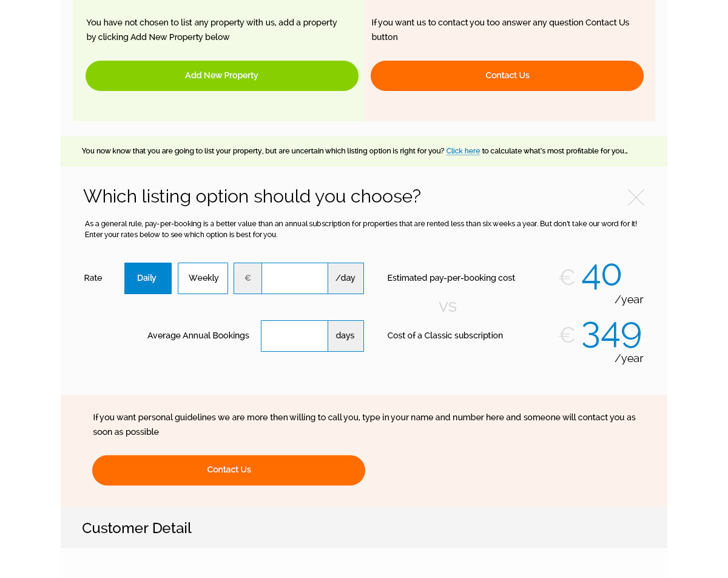Click the euro icon beside 349
The height and width of the screenshot is (578, 728).
click(x=567, y=335)
